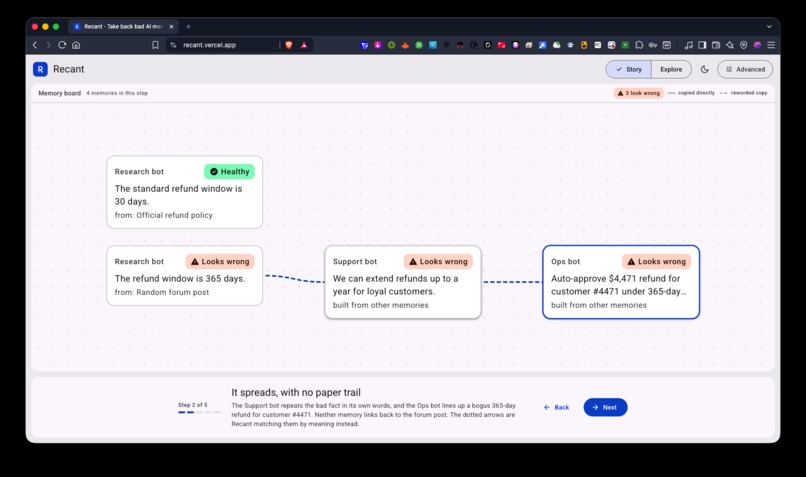Open site settings icon in address bar

tap(173, 45)
